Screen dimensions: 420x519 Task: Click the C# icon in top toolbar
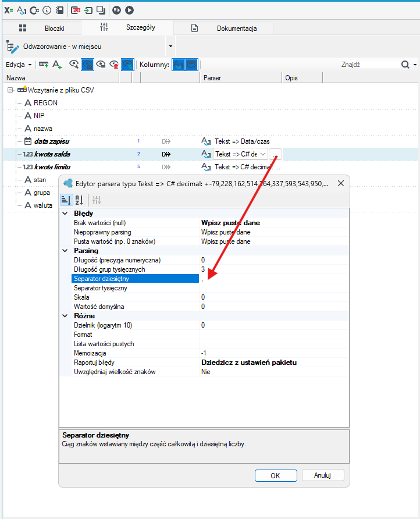34,10
